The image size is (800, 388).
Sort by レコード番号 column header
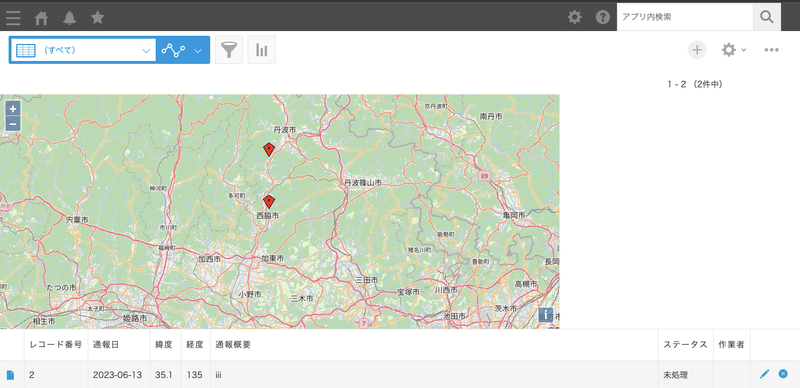(x=56, y=345)
